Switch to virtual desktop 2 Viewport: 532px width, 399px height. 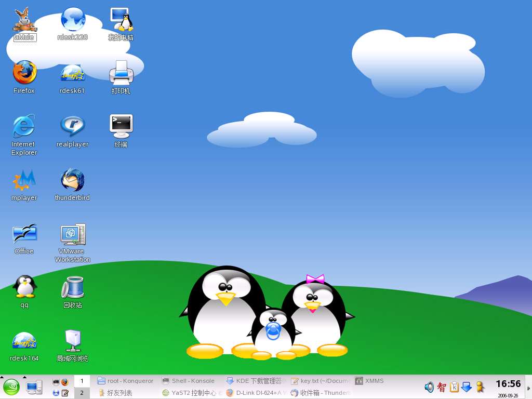[82, 393]
